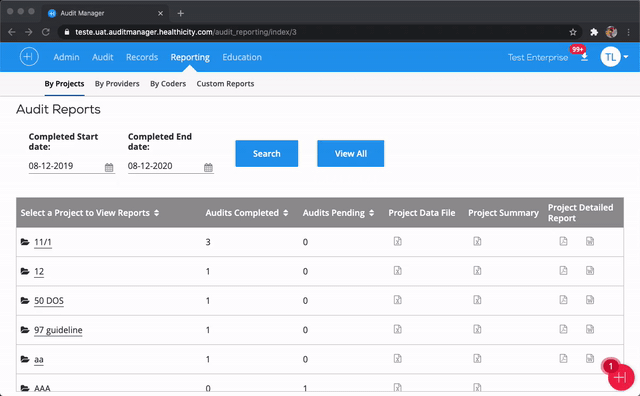Viewport: 640px width, 396px height.
Task: Click the Search button
Action: pyautogui.click(x=267, y=154)
